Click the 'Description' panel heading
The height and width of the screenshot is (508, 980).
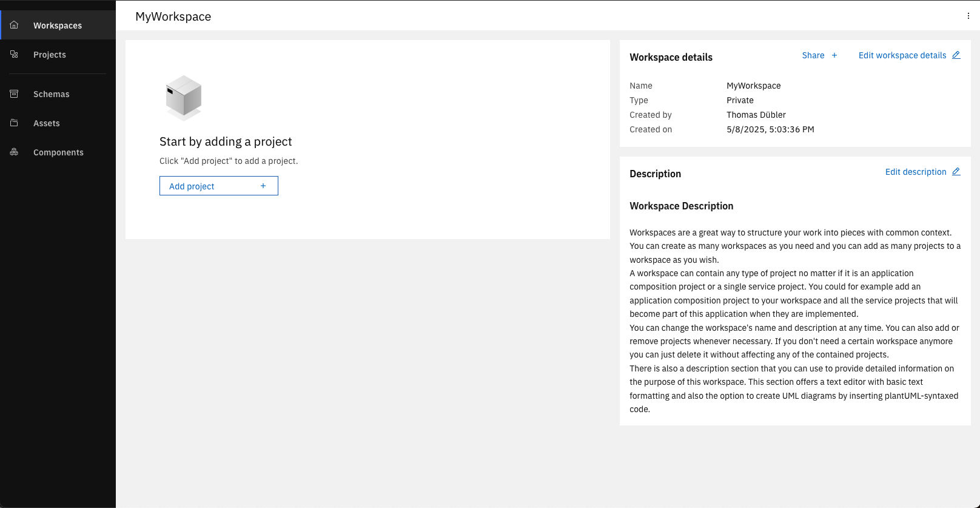point(656,174)
